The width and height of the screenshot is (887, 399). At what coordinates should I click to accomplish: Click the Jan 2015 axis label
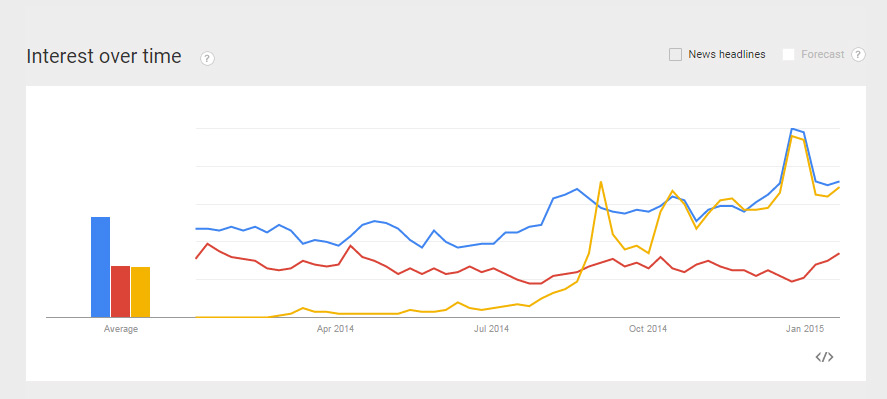click(x=805, y=329)
